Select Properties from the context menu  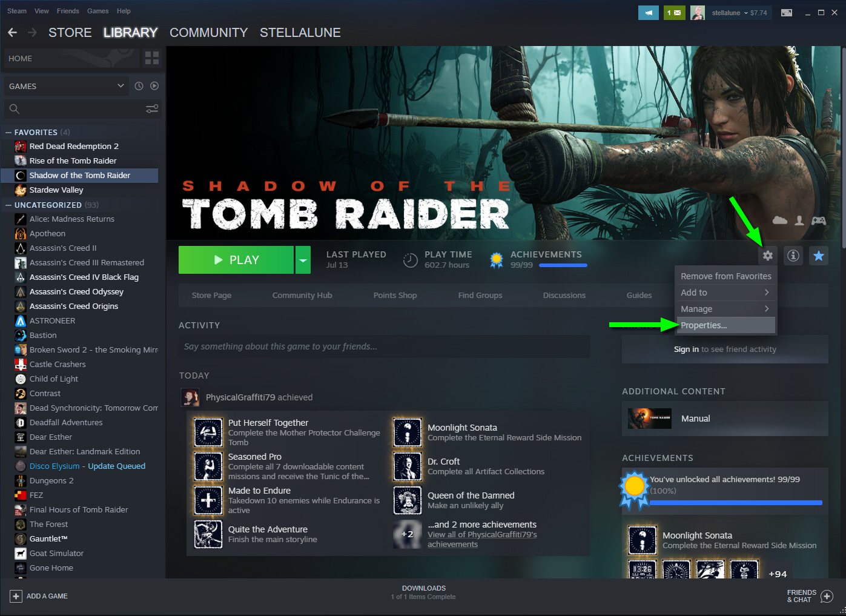(704, 325)
